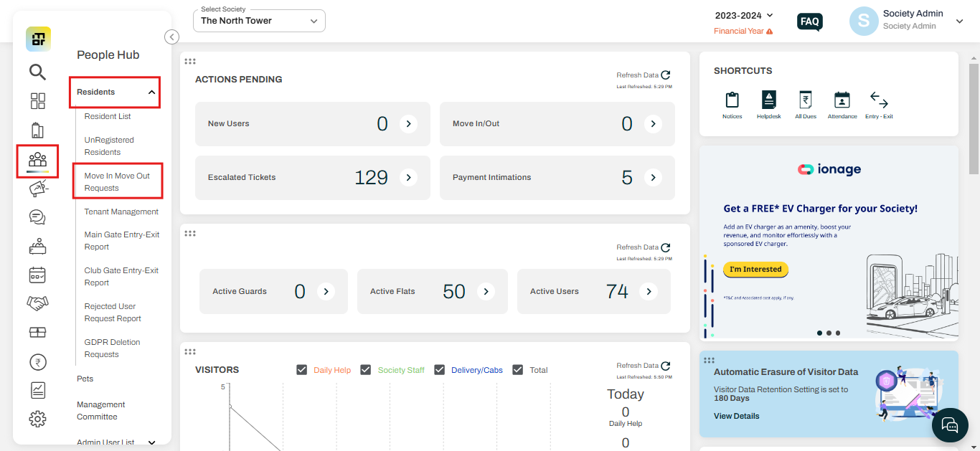Uncheck the Total checkbox
The image size is (980, 451).
click(x=518, y=370)
